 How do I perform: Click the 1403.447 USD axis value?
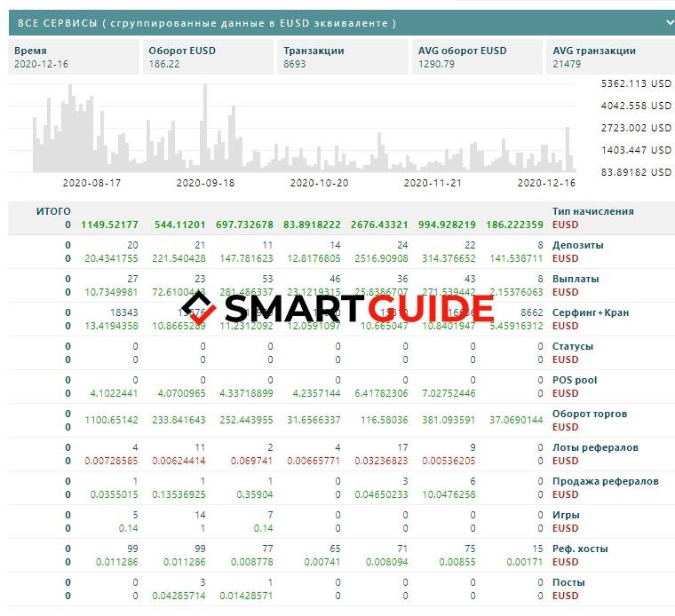636,150
